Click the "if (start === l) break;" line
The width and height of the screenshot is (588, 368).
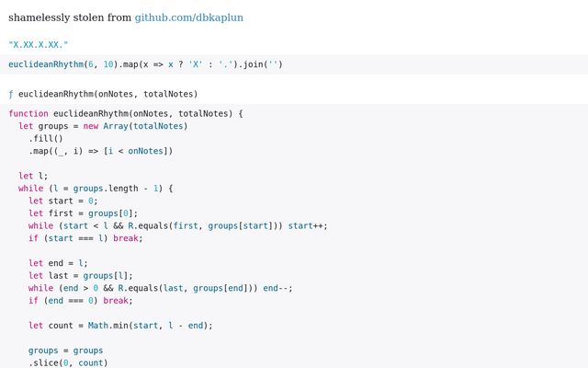tap(85, 237)
